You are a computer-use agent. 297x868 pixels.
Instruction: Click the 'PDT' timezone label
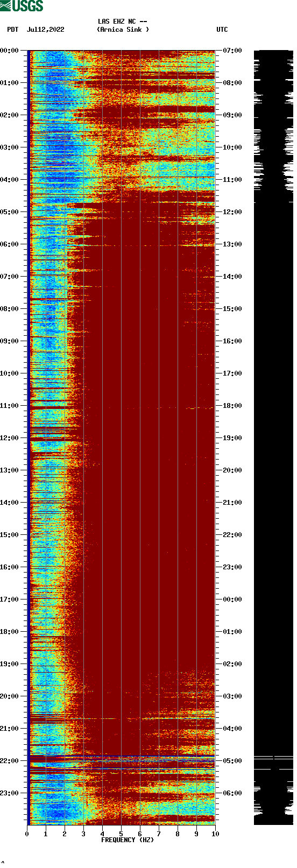click(13, 30)
